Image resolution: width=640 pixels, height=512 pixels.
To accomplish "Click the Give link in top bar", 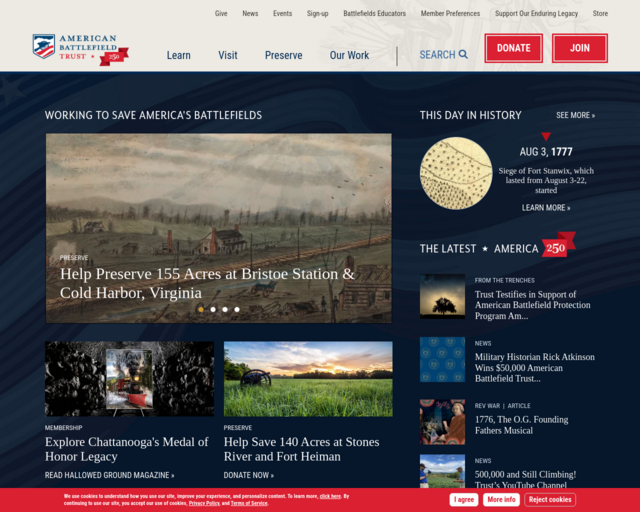I will coord(221,13).
